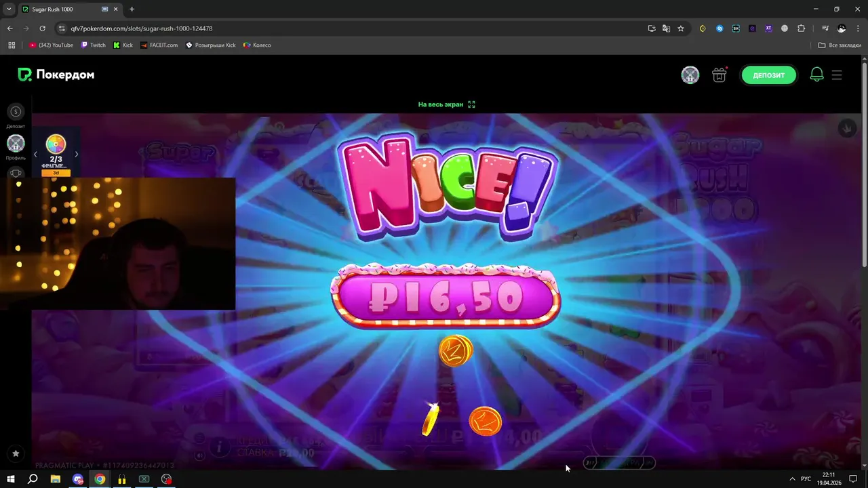The width and height of the screenshot is (868, 488).
Task: Click the 'На весь экран' fullscreen link
Action: click(447, 104)
